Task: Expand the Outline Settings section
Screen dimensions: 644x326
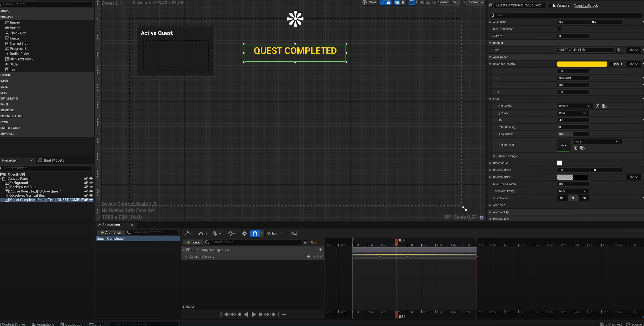Action: 494,156
